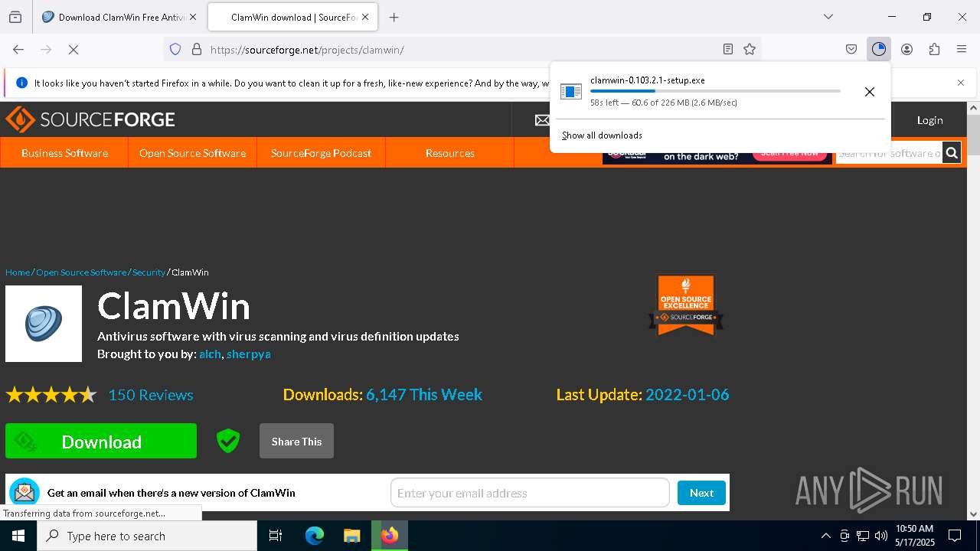Open Resources menu
This screenshot has height=551, width=980.
click(x=449, y=153)
